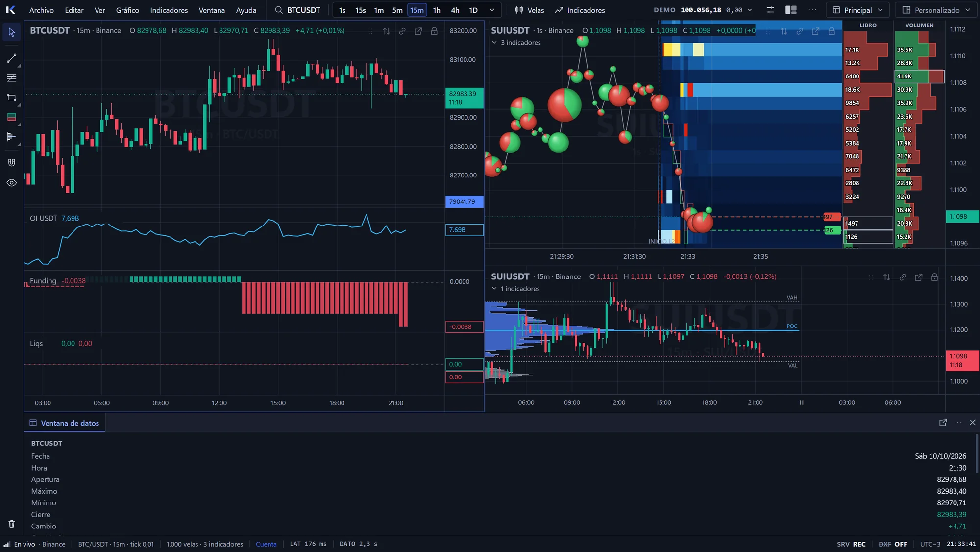This screenshot has height=552, width=980.
Task: Open the Gráfico menu
Action: 127,10
